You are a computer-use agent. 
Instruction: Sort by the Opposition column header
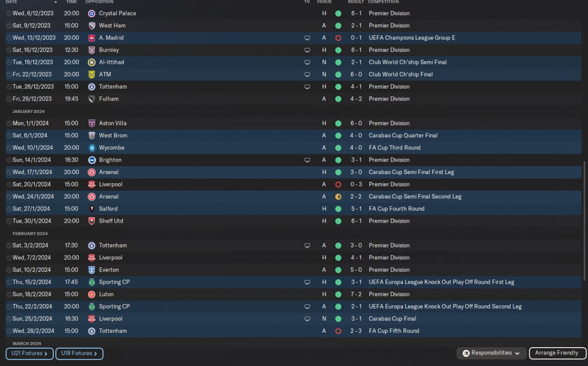click(x=99, y=2)
